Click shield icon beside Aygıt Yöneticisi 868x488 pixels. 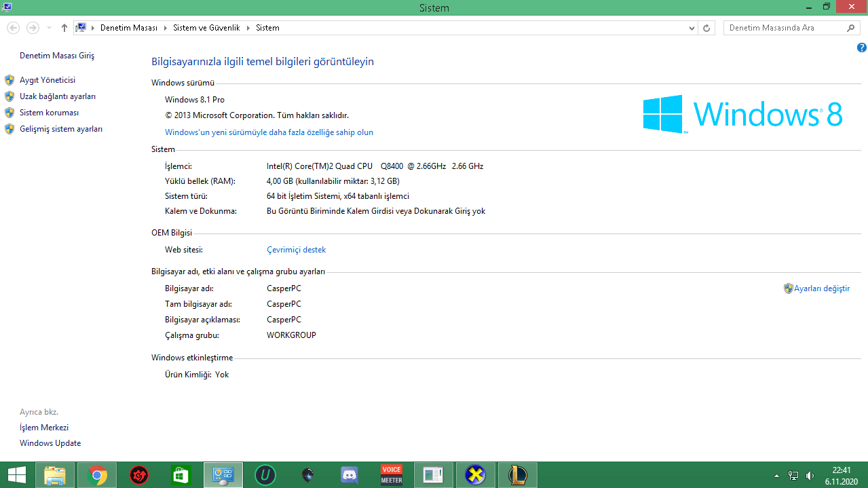[x=10, y=80]
